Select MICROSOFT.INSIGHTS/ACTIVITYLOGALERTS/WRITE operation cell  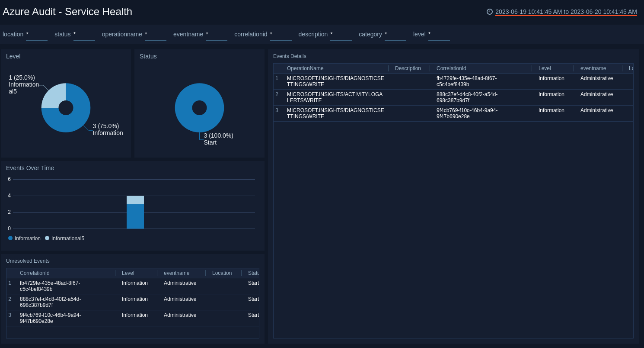click(x=335, y=97)
